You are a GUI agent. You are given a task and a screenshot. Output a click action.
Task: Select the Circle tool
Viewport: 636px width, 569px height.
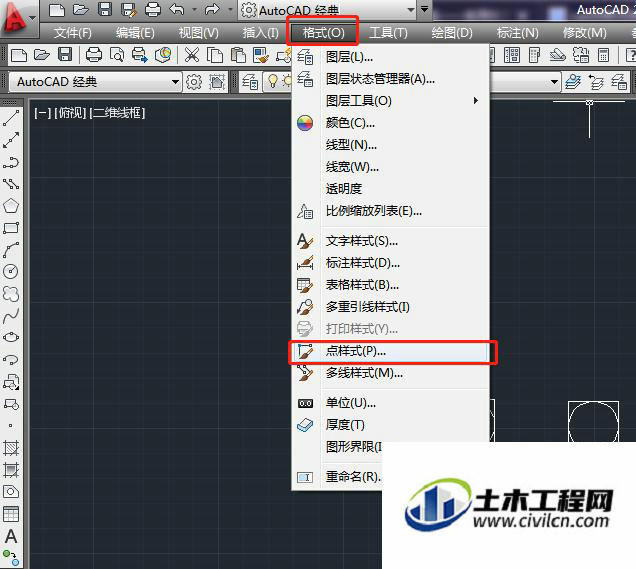pyautogui.click(x=11, y=271)
